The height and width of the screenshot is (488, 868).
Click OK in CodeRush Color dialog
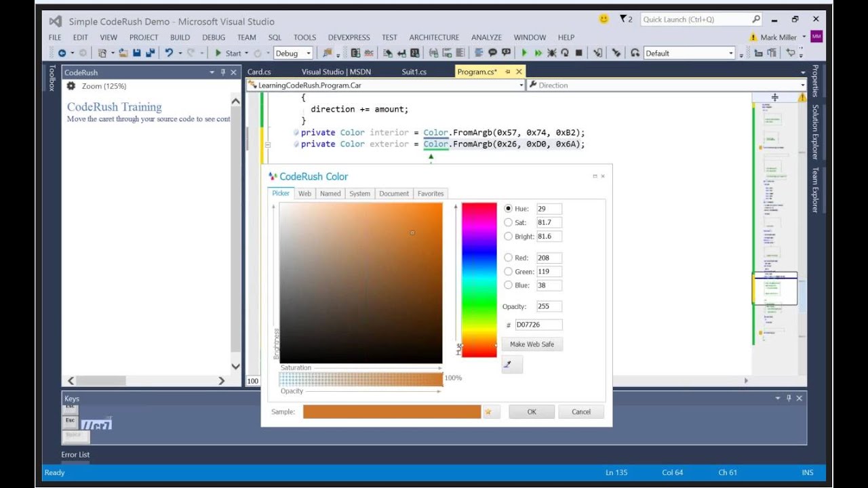532,411
